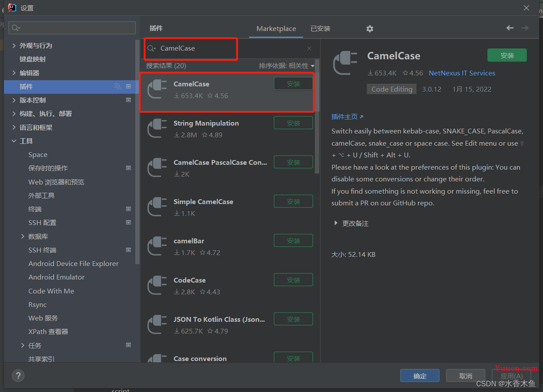Click the CamelCase plugin search field
543x392 pixels.
click(x=230, y=48)
